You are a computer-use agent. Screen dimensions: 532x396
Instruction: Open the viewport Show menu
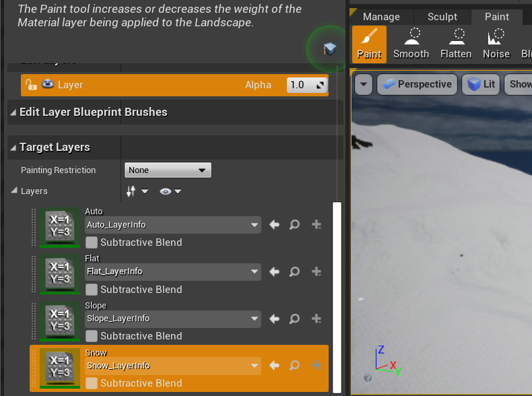coord(518,84)
